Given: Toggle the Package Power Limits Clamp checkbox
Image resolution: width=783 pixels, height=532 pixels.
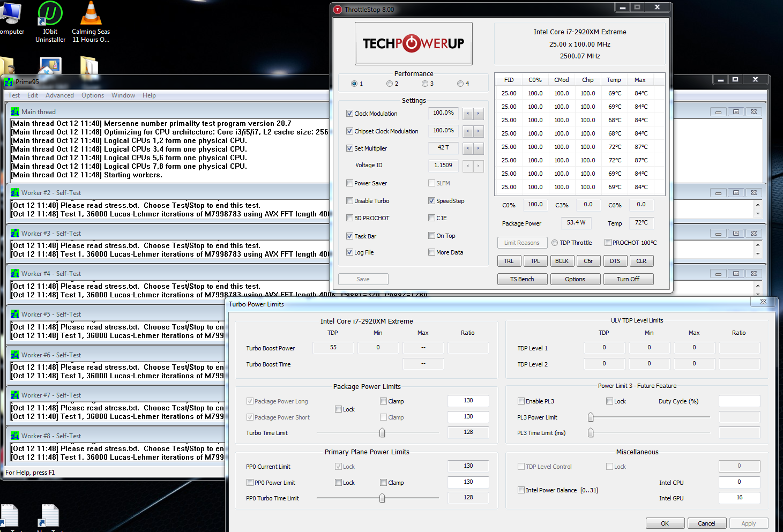Looking at the screenshot, I should (383, 401).
